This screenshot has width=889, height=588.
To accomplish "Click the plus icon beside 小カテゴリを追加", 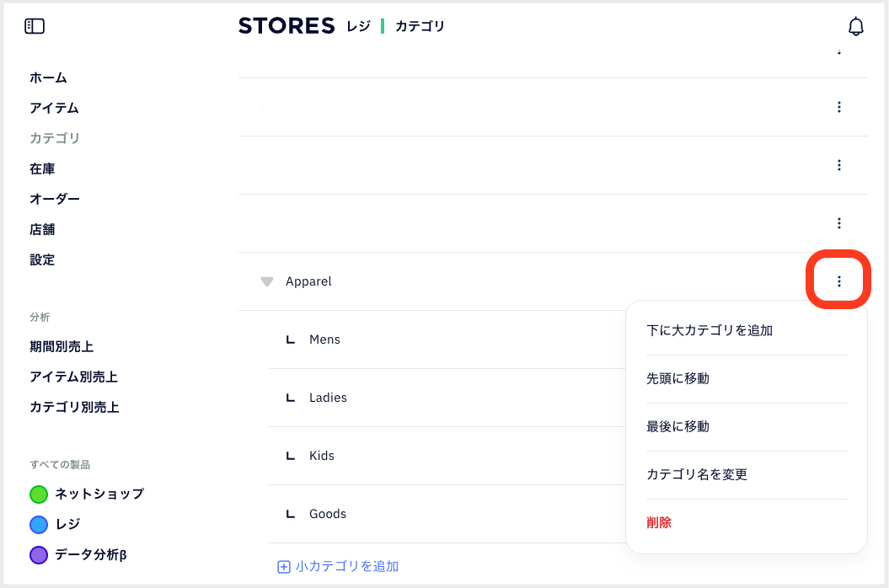I will point(283,566).
